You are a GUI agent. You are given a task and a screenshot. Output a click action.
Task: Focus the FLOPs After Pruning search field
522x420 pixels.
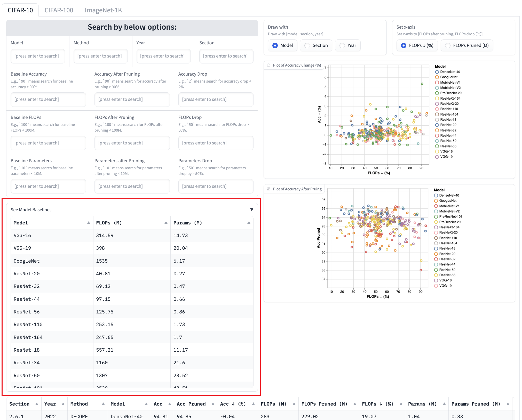pyautogui.click(x=132, y=143)
